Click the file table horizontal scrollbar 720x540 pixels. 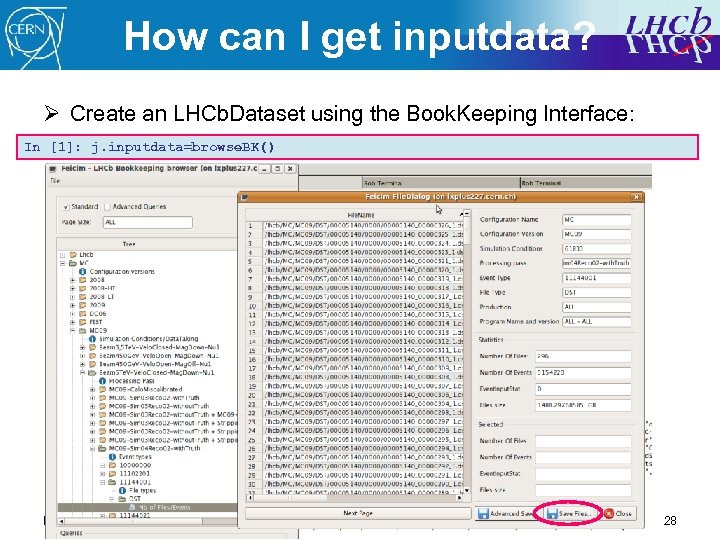coord(355,497)
